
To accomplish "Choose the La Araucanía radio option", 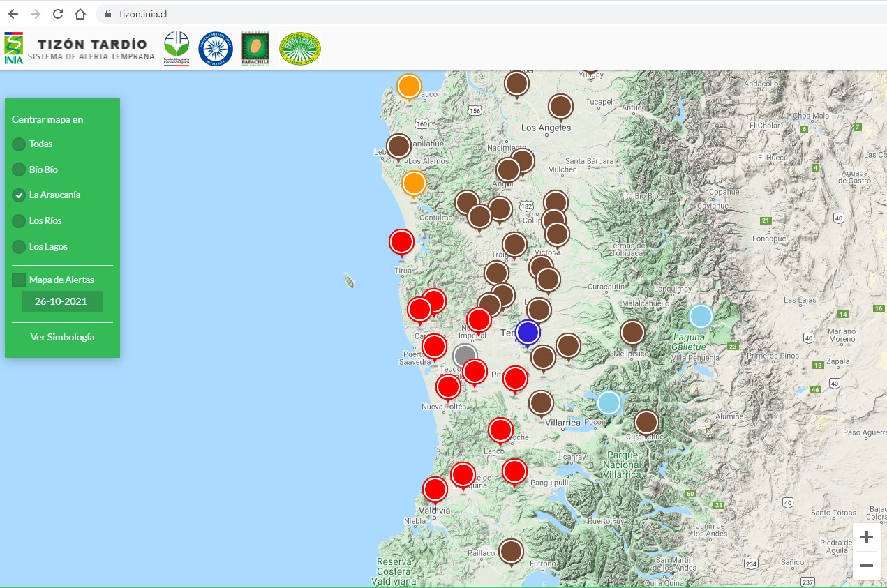I will coord(19,195).
